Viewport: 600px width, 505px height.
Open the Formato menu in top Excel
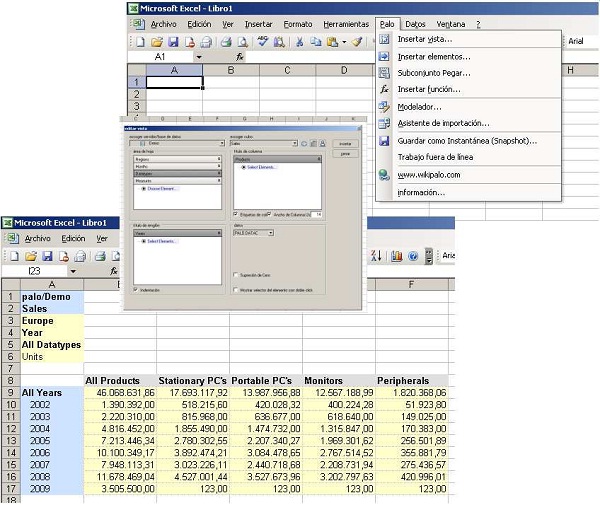pyautogui.click(x=298, y=24)
